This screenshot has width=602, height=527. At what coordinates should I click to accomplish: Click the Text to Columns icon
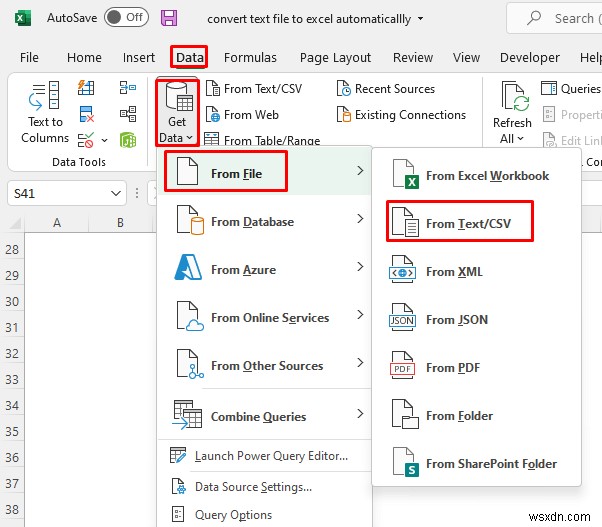coord(45,95)
